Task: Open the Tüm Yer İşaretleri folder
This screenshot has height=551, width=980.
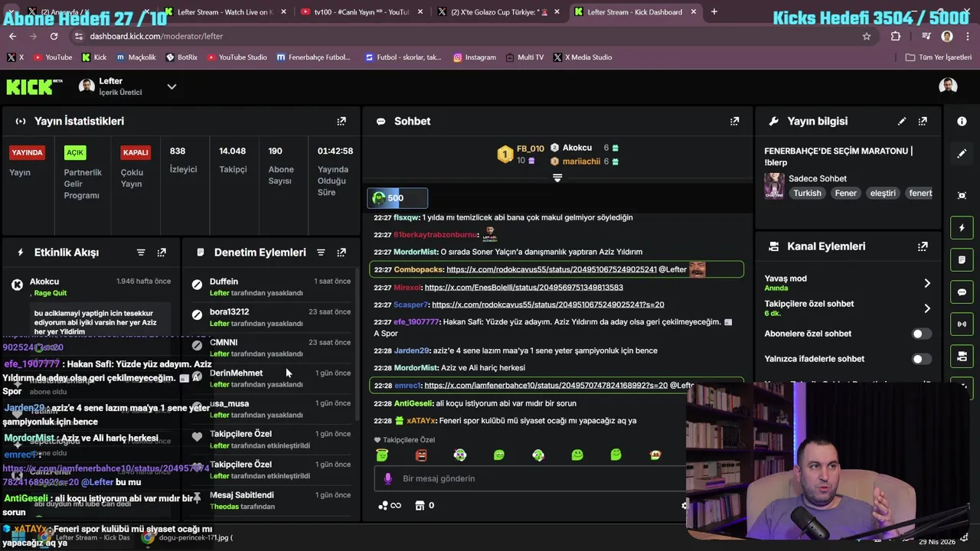Action: (938, 57)
